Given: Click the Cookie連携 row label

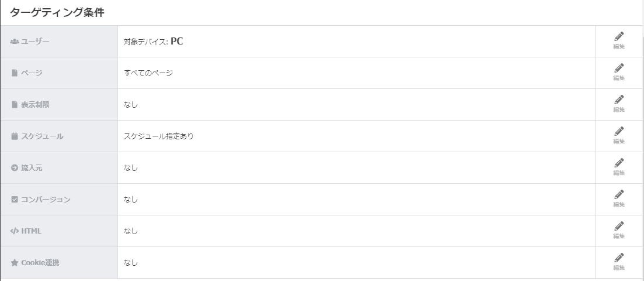Looking at the screenshot, I should click(x=40, y=263).
